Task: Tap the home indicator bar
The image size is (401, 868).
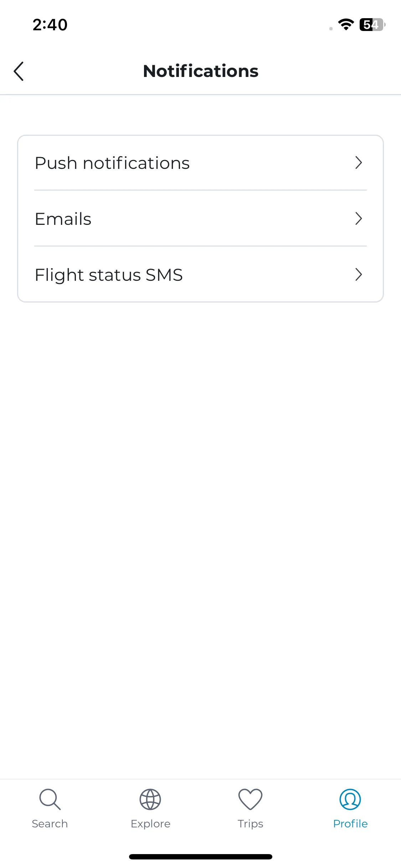Action: [200, 857]
